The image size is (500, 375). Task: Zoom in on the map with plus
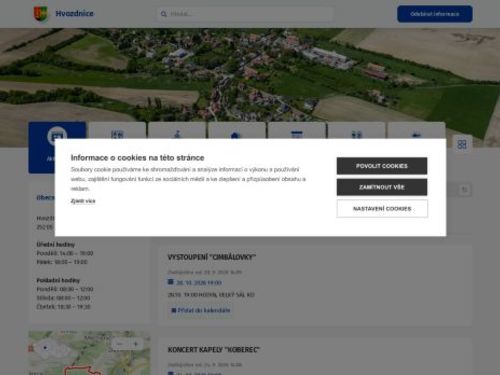coord(136,344)
